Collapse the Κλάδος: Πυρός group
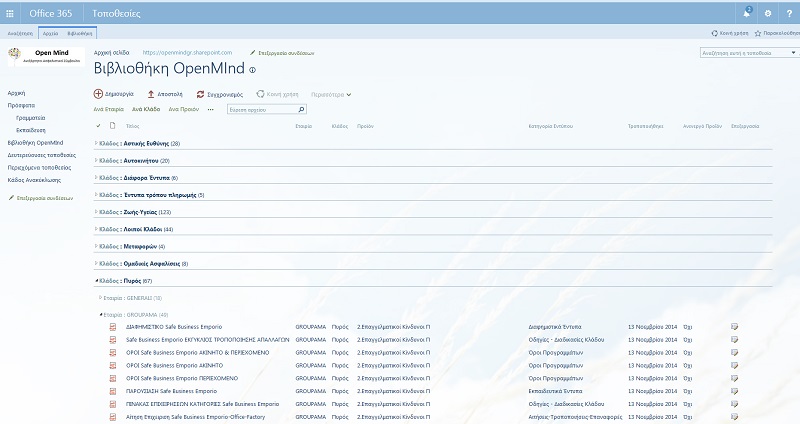 [96, 281]
